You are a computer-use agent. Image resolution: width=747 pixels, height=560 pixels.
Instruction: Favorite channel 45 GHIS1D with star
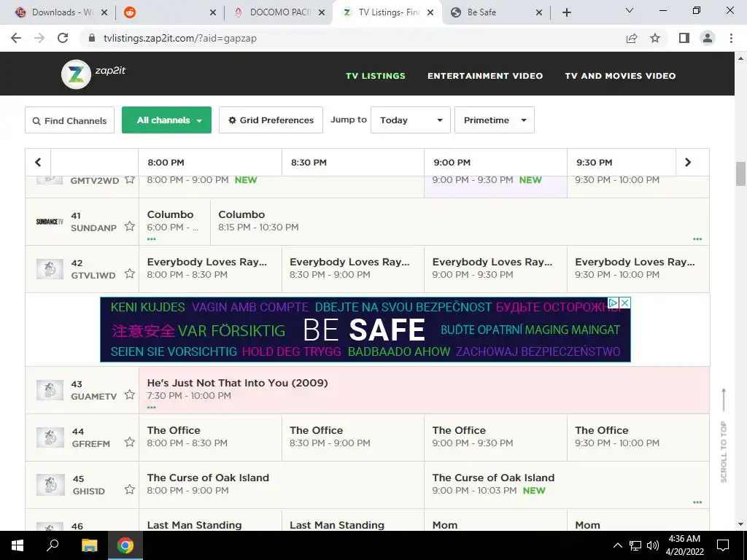point(130,489)
